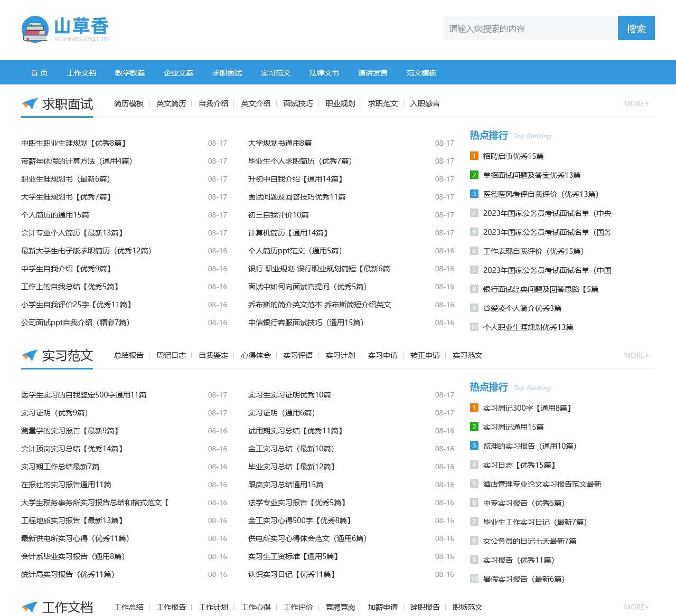Select the 简历模板 subcategory link
676x616 pixels.
[129, 103]
